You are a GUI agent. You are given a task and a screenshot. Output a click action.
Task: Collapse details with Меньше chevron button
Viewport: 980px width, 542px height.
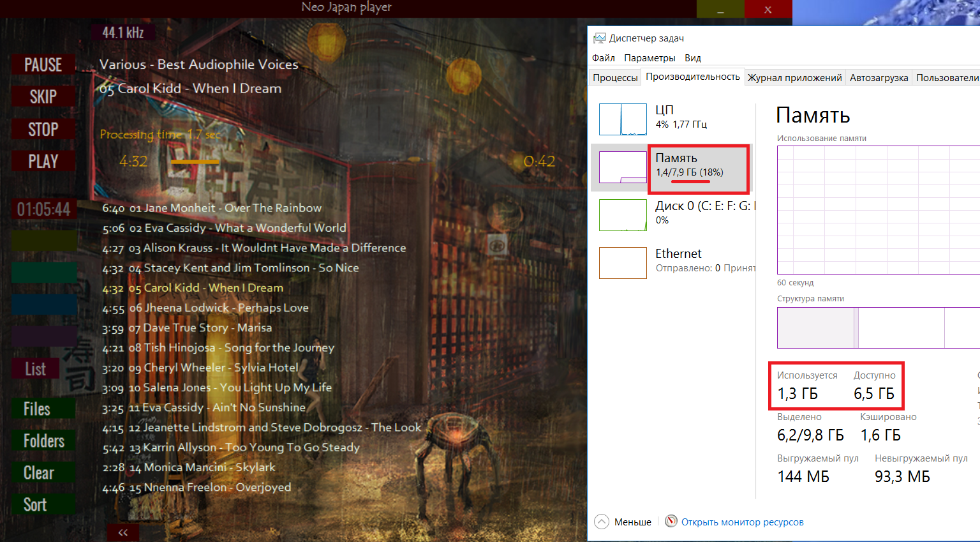(602, 522)
